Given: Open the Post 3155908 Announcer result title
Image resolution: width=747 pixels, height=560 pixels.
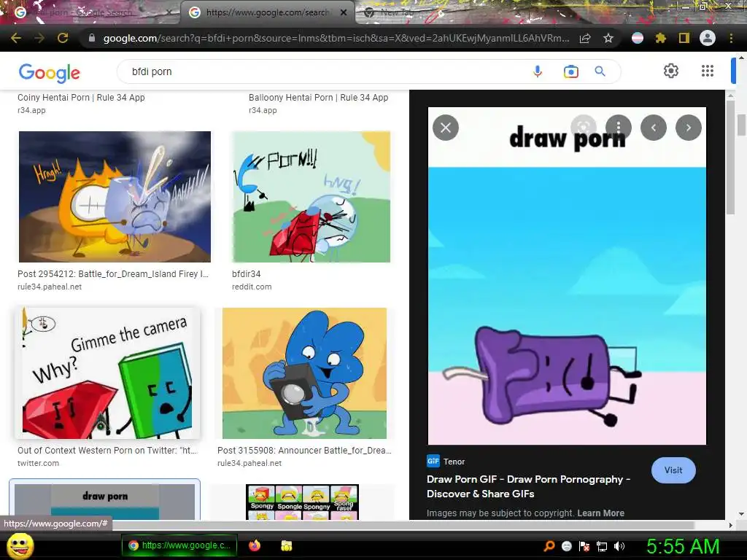Looking at the screenshot, I should point(304,450).
